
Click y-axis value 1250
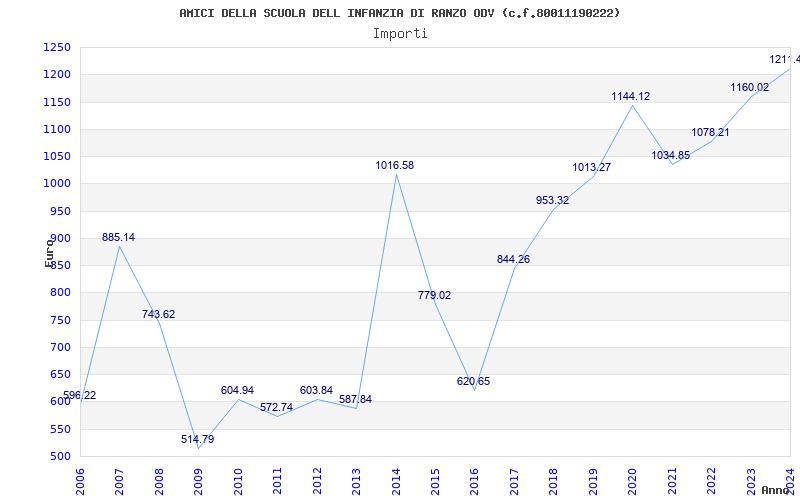point(57,47)
